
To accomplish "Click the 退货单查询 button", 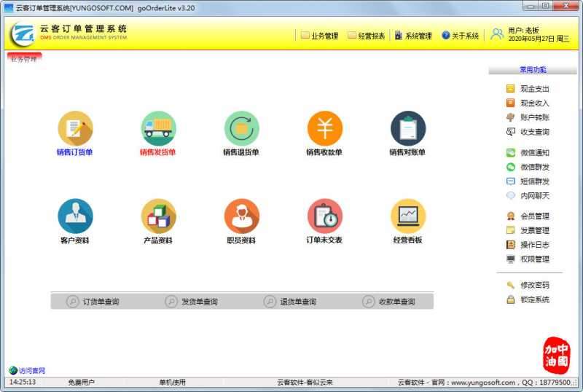I will click(x=290, y=301).
